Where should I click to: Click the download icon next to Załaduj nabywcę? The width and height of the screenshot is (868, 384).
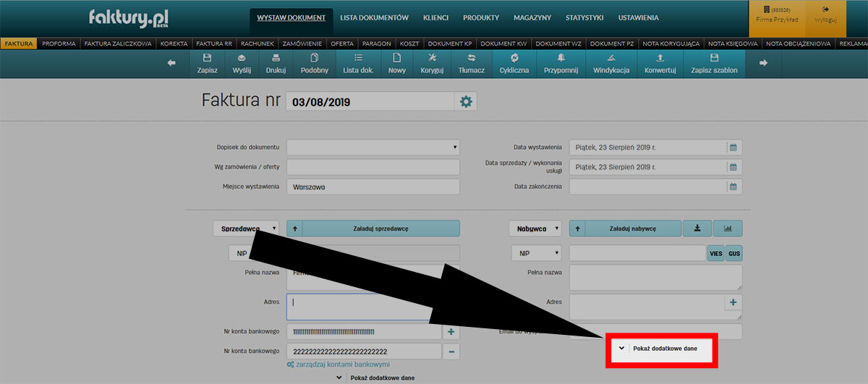[x=697, y=229]
